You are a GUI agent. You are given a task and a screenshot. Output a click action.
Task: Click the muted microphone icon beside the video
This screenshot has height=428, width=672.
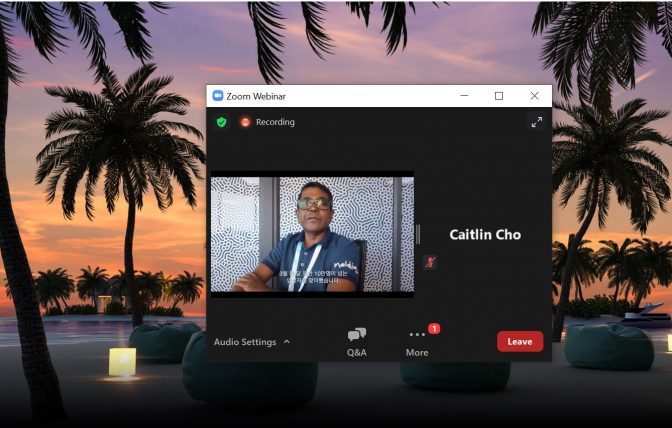tap(430, 262)
